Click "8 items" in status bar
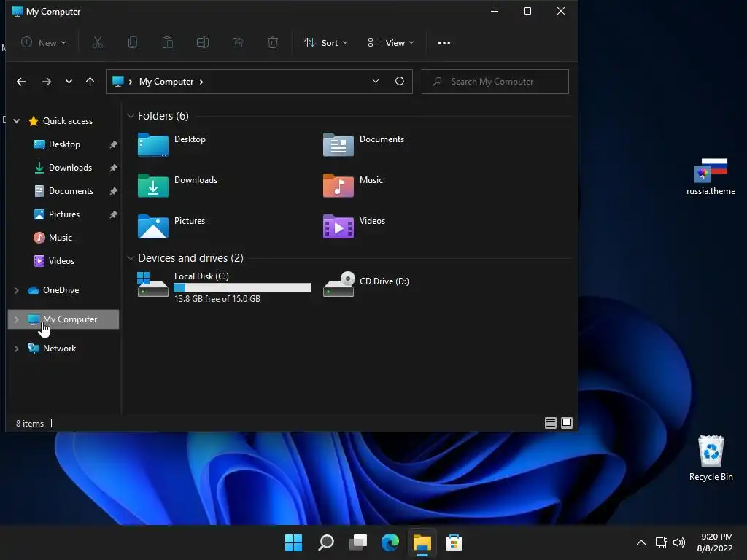Screen dimensions: 747x560 coord(29,424)
